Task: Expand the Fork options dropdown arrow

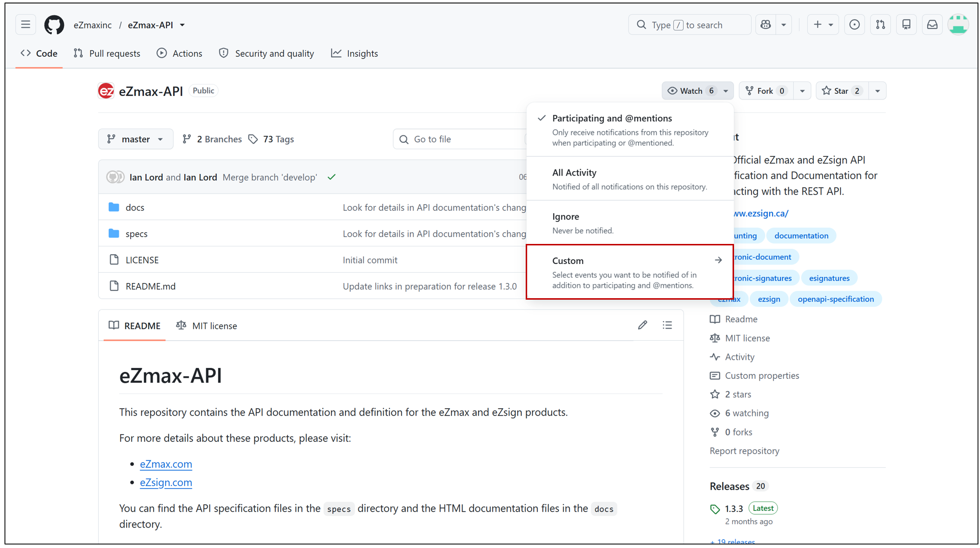Action: (x=802, y=91)
